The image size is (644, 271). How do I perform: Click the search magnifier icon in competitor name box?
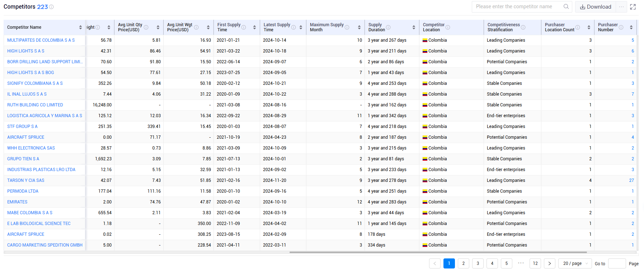(x=566, y=6)
